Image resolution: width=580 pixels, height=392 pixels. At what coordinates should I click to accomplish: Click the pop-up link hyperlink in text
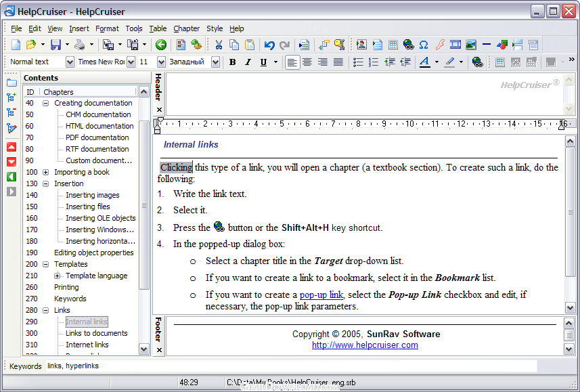coord(321,295)
